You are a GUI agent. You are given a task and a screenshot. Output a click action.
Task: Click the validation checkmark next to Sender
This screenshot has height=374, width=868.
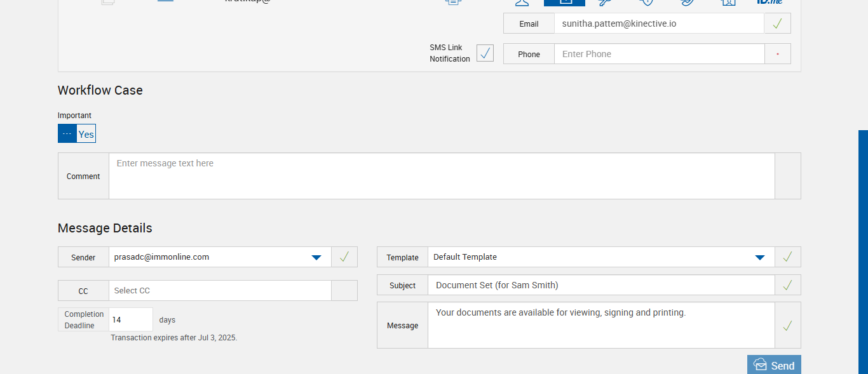coord(344,257)
